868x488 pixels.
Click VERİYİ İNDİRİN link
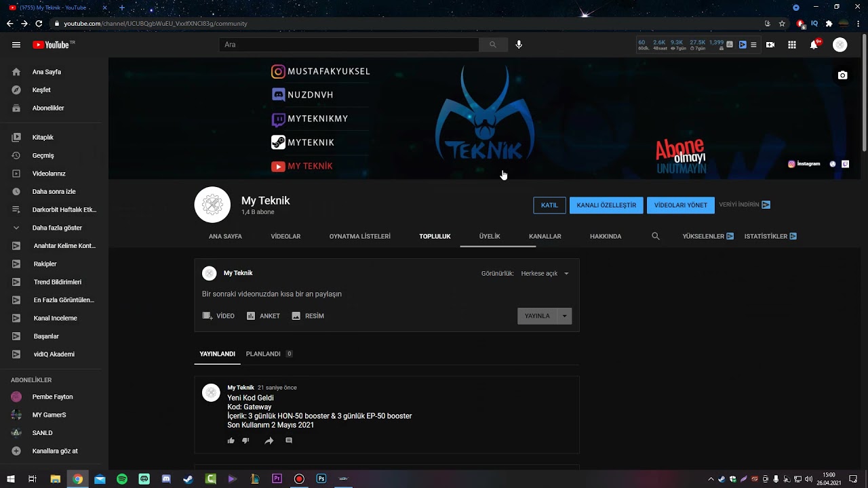(x=745, y=205)
